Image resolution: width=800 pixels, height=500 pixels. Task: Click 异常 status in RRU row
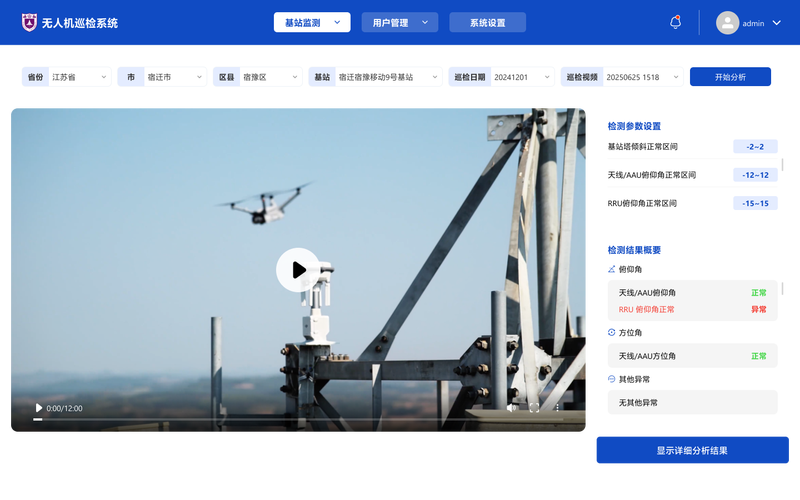[x=759, y=309]
